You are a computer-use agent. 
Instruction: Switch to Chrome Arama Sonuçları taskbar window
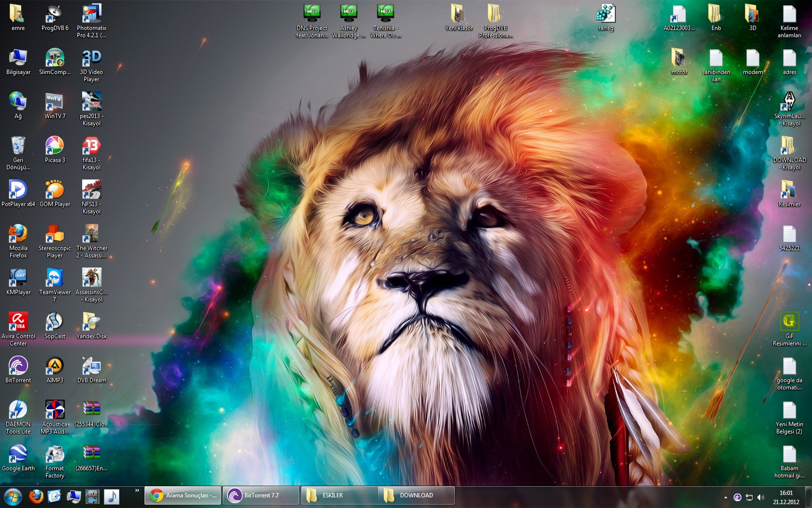(183, 495)
